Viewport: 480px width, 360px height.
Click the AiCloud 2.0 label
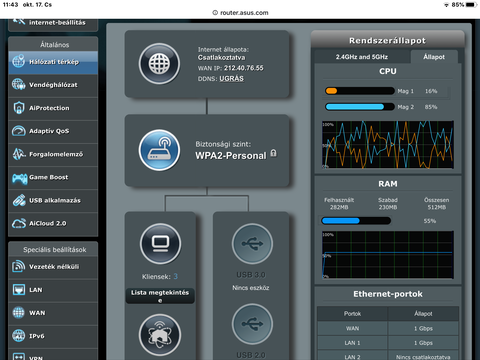(48, 223)
